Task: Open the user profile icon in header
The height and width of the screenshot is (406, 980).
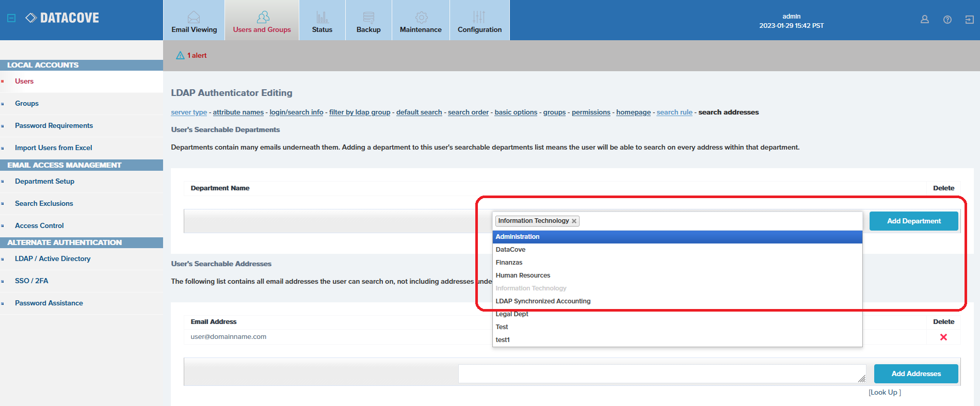Action: point(924,20)
